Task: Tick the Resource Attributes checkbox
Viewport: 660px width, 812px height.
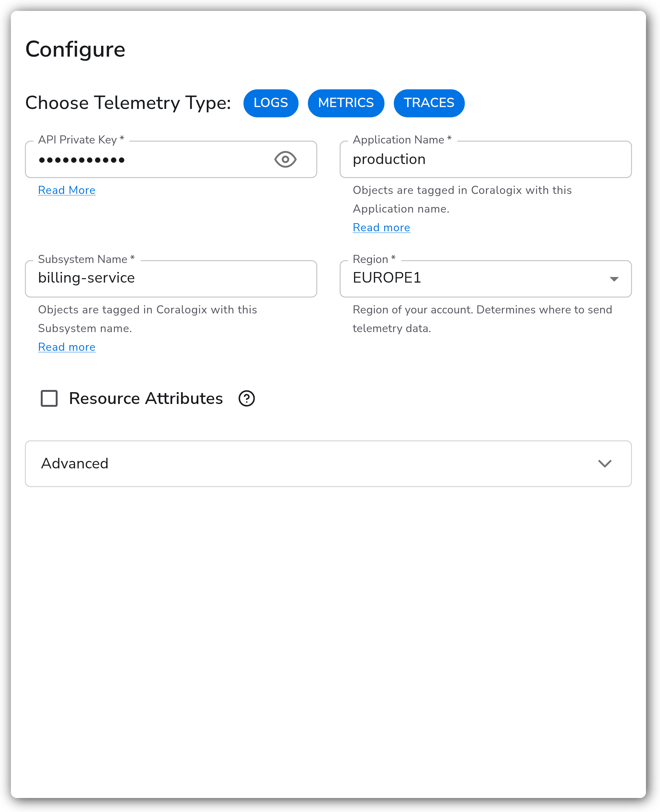Action: click(49, 399)
